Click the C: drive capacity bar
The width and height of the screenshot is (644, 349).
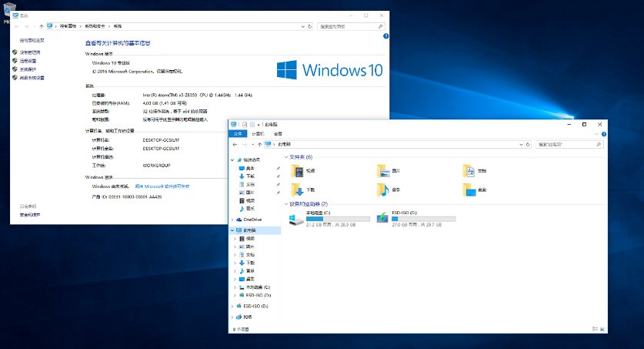[338, 219]
